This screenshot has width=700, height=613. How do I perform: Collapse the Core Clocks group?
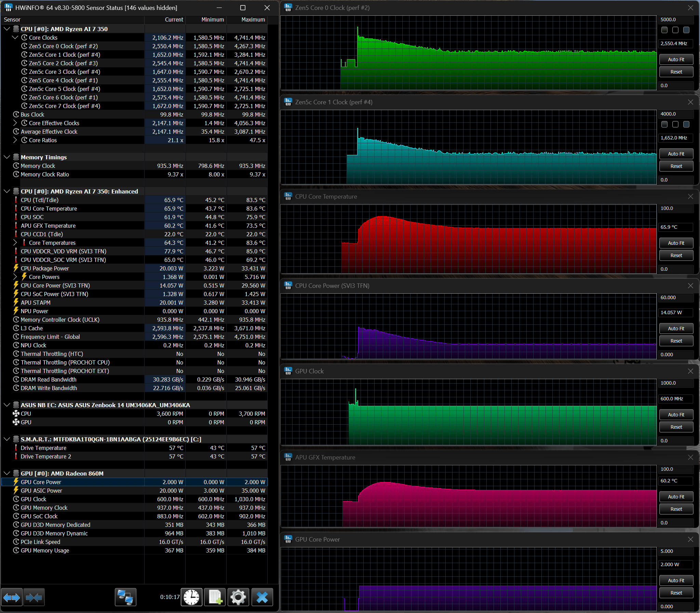15,38
